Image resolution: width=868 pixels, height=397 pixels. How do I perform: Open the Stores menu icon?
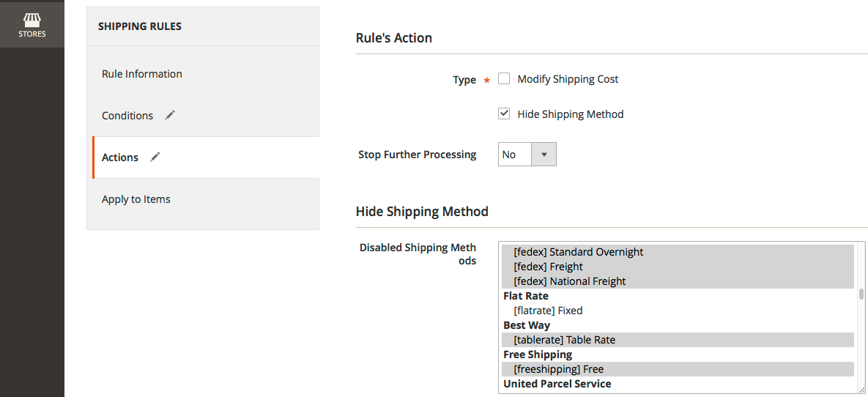31,24
